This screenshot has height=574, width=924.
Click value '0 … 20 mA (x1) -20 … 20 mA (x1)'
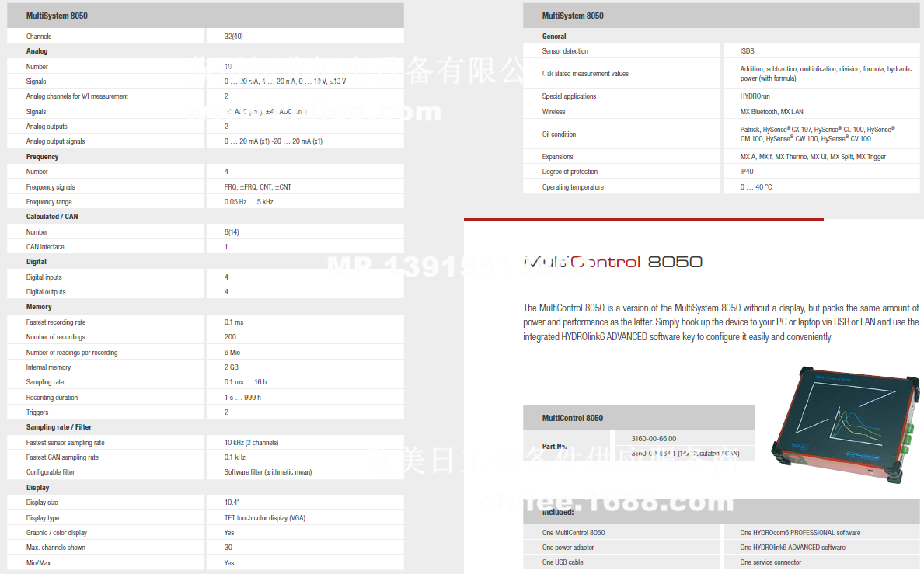pyautogui.click(x=274, y=141)
